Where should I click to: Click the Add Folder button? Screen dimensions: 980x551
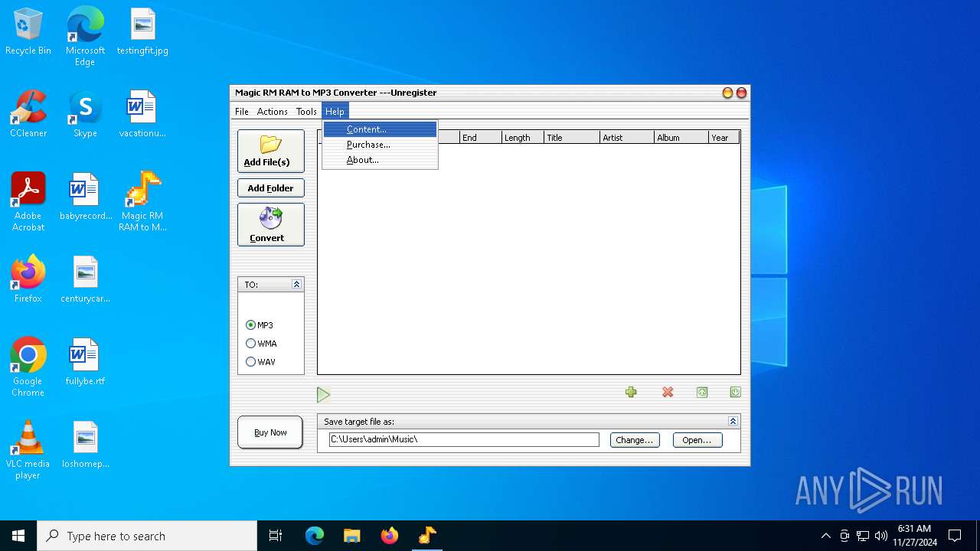[270, 188]
